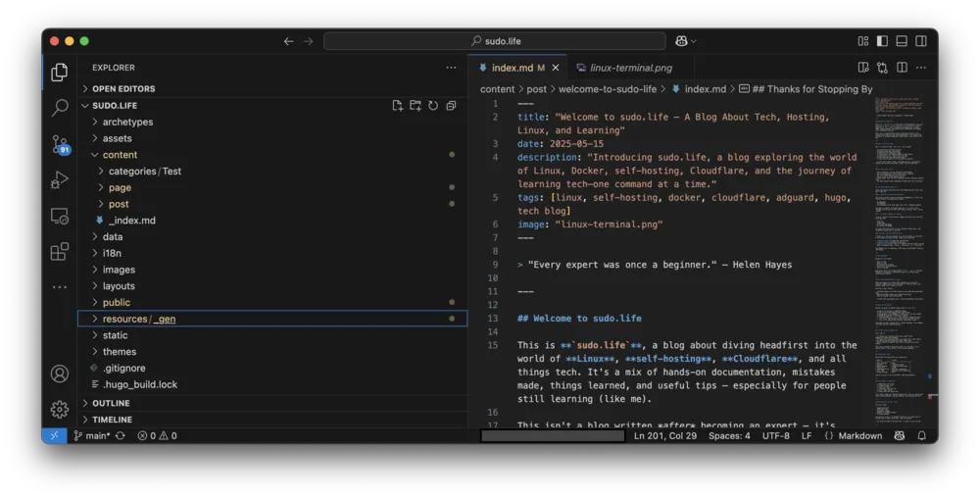
Task: Open the Extensions view
Action: pos(60,251)
